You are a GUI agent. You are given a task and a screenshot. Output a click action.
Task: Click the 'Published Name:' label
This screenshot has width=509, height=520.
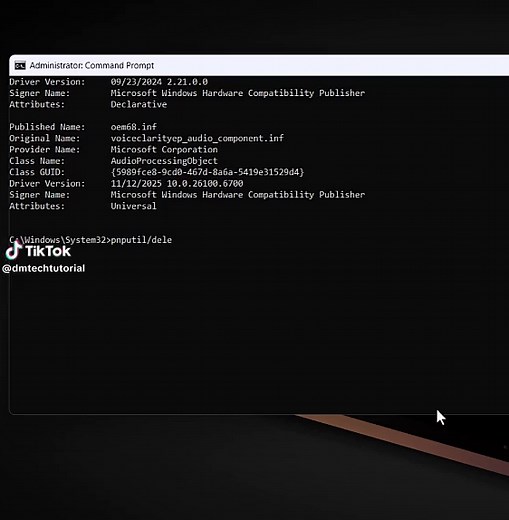point(47,127)
